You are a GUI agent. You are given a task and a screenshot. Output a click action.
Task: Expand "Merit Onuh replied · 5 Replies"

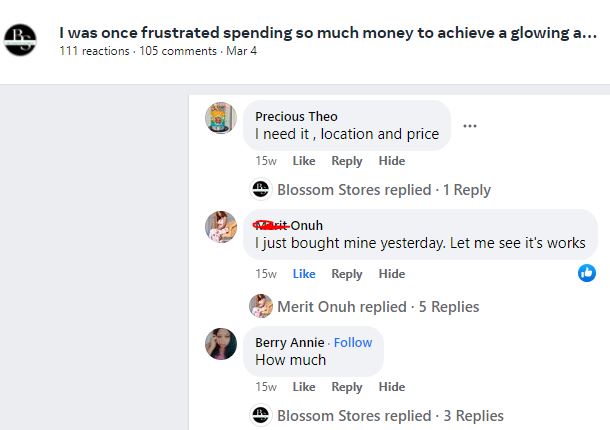[x=377, y=306]
